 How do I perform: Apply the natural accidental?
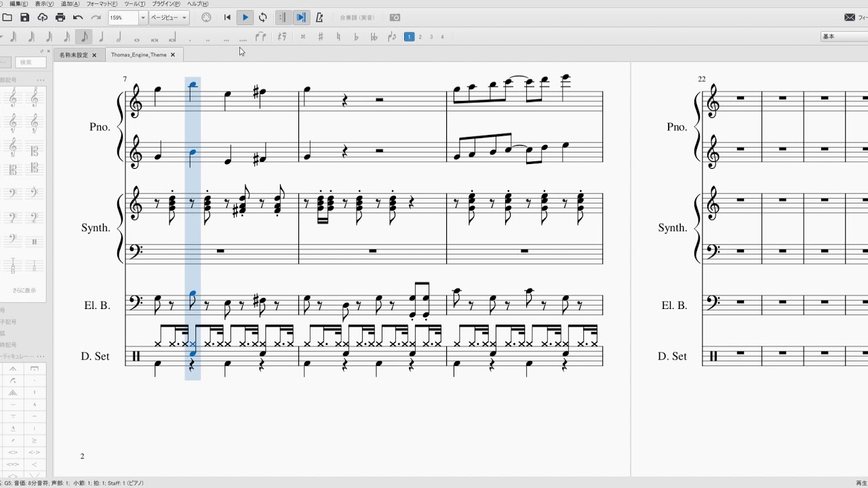pyautogui.click(x=338, y=37)
